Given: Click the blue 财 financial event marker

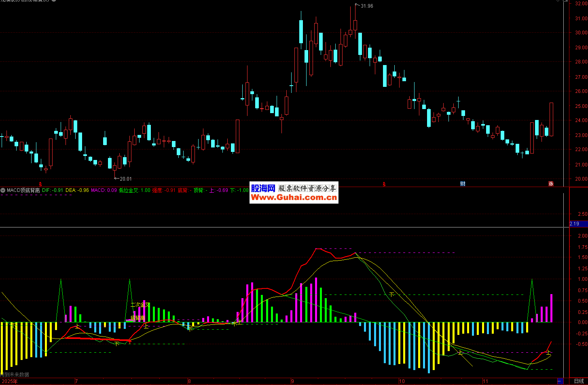Looking at the screenshot, I should pos(463,184).
